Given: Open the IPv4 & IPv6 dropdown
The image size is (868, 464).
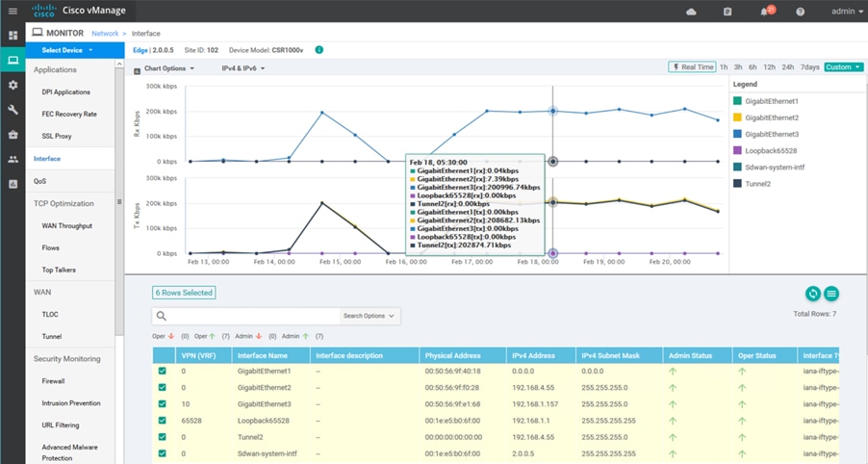Looking at the screenshot, I should [x=243, y=68].
